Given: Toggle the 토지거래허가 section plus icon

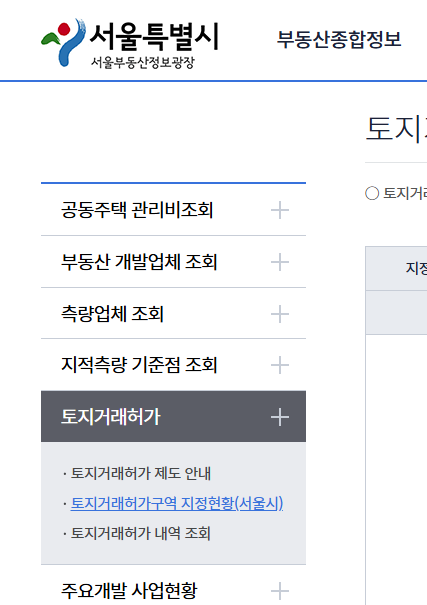Looking at the screenshot, I should (x=280, y=417).
